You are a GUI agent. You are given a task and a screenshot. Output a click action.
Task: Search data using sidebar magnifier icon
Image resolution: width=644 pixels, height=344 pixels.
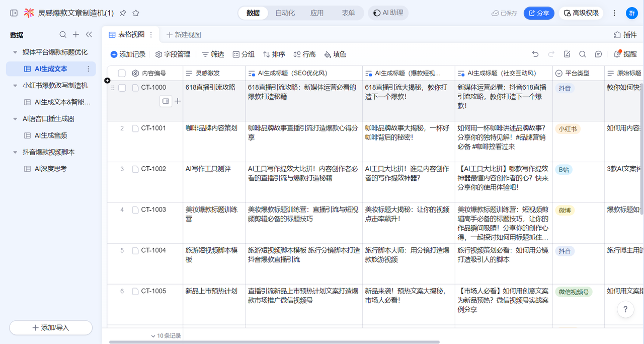63,35
